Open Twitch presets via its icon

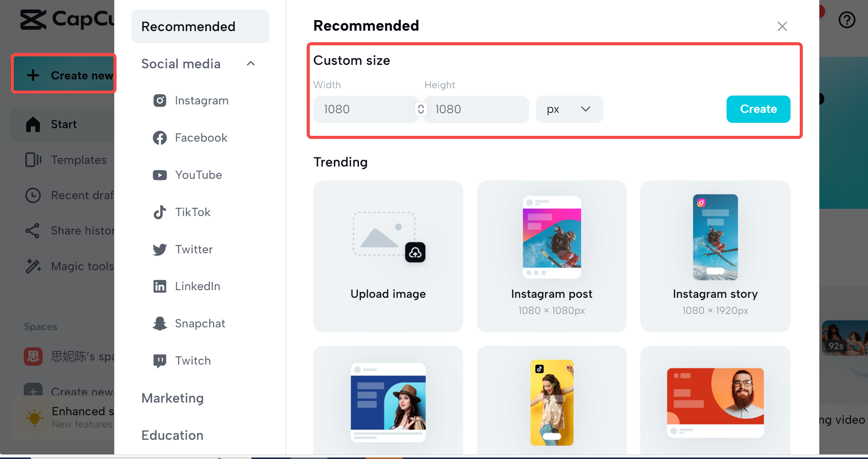[x=160, y=361]
